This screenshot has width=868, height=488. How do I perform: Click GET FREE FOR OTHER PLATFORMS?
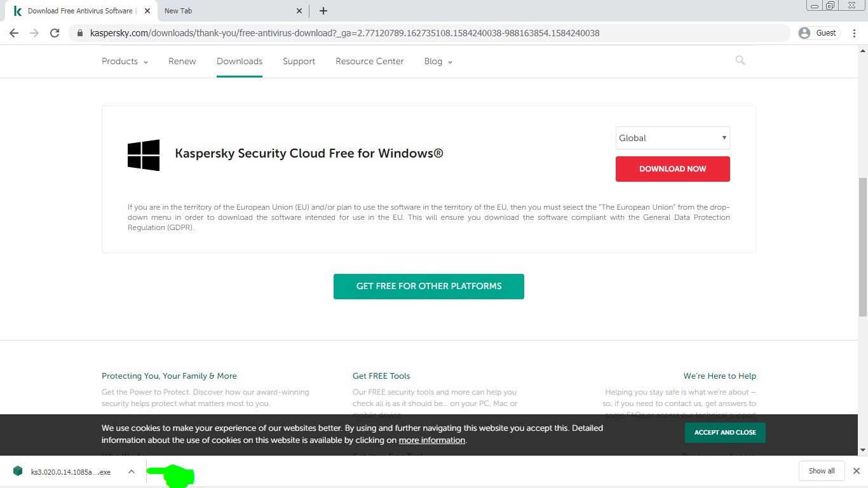coord(429,287)
